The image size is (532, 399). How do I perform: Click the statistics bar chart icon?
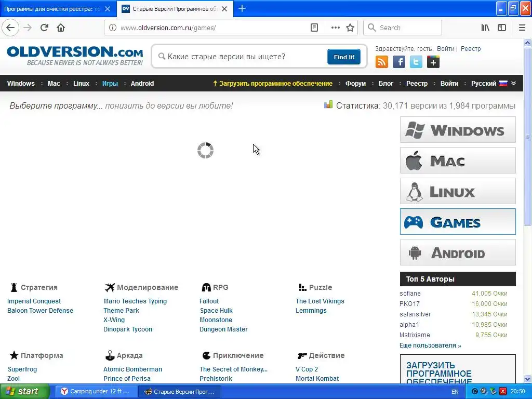pos(328,104)
